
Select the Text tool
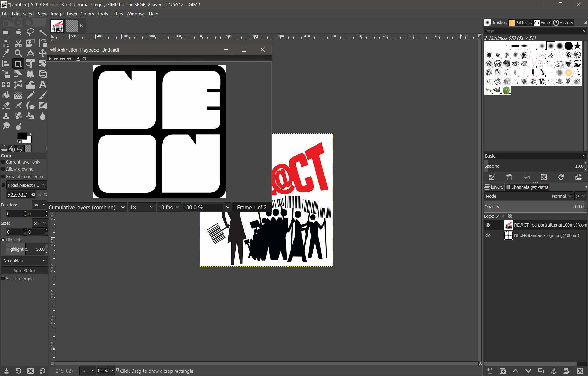click(x=42, y=84)
